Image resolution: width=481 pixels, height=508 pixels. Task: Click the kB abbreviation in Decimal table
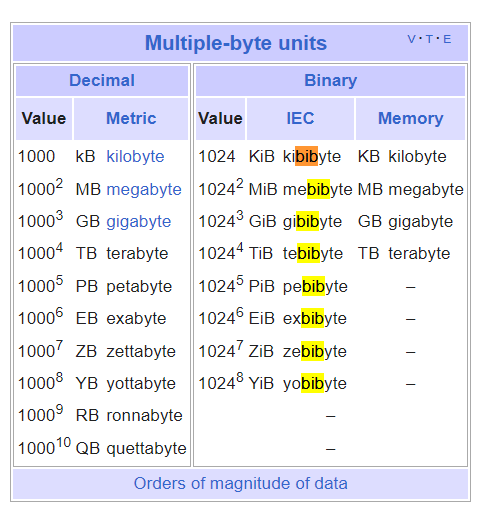pos(86,156)
